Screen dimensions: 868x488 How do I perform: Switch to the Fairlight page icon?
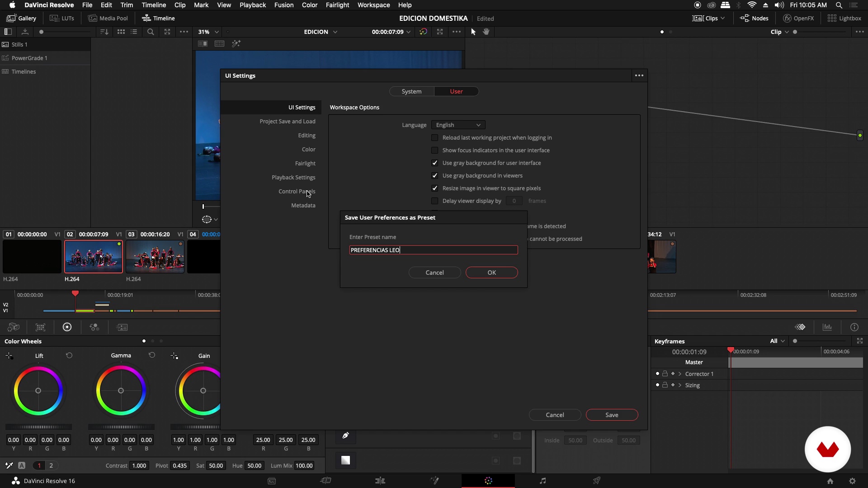point(542,481)
